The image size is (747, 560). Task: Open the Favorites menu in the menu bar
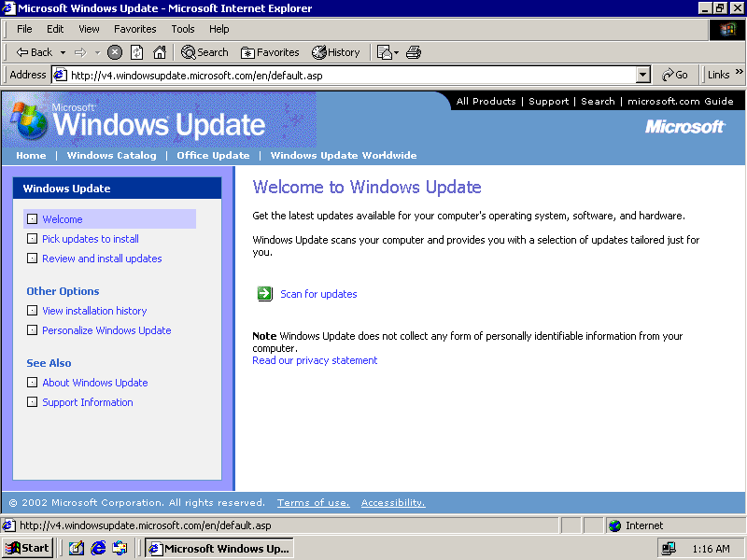[x=134, y=29]
